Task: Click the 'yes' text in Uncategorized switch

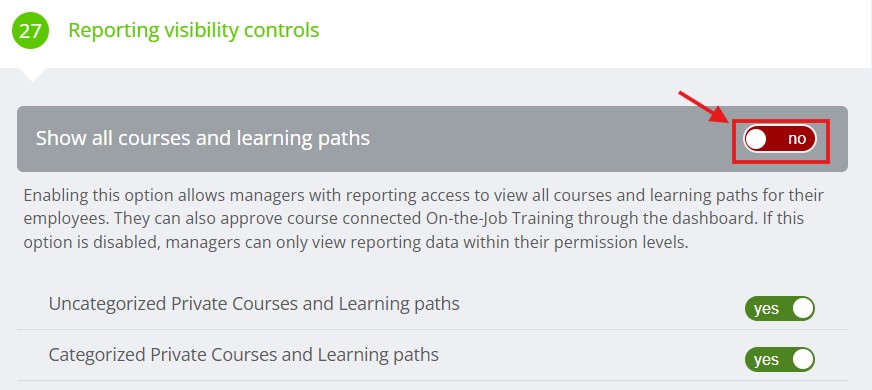Action: tap(766, 309)
